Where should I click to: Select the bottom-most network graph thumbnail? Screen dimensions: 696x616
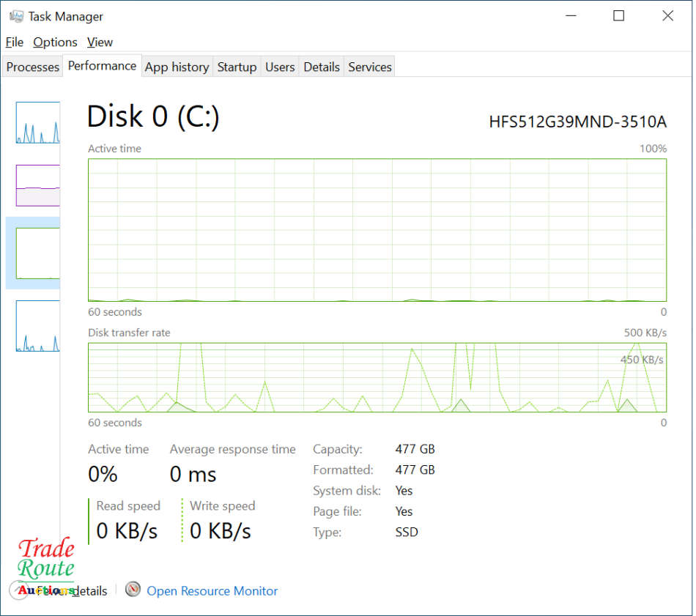point(37,325)
